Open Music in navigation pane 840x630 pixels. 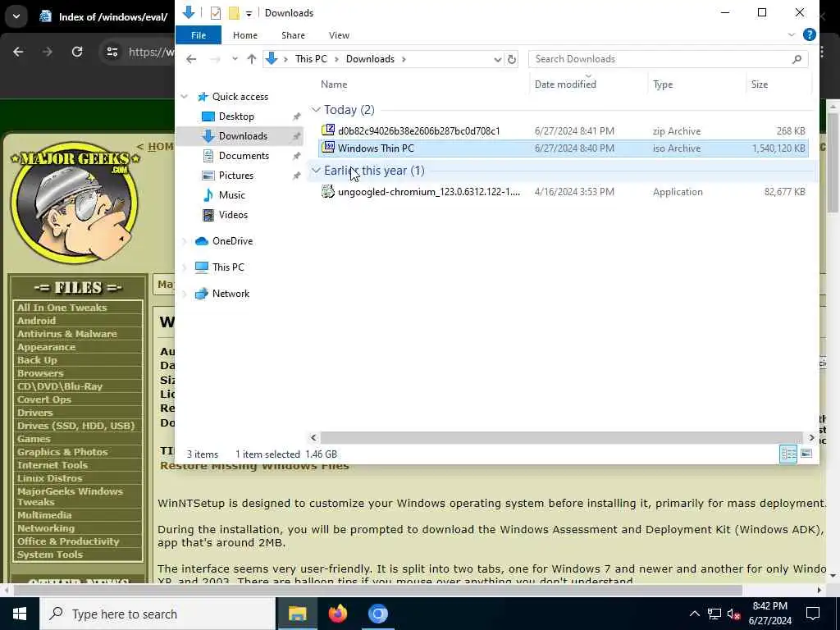(x=231, y=195)
